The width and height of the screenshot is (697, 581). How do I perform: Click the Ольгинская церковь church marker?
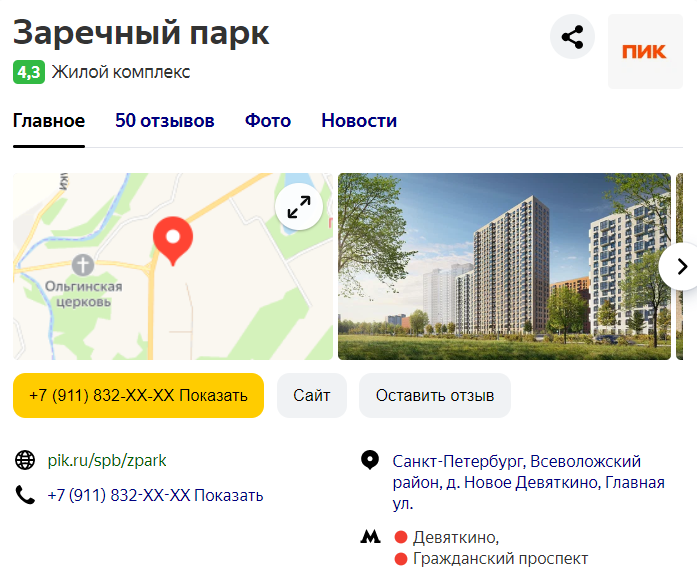point(83,265)
